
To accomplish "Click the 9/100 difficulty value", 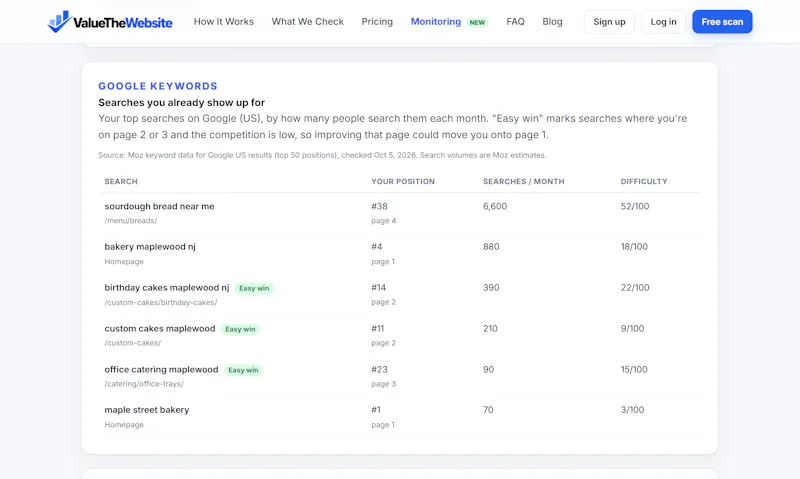I will 632,329.
